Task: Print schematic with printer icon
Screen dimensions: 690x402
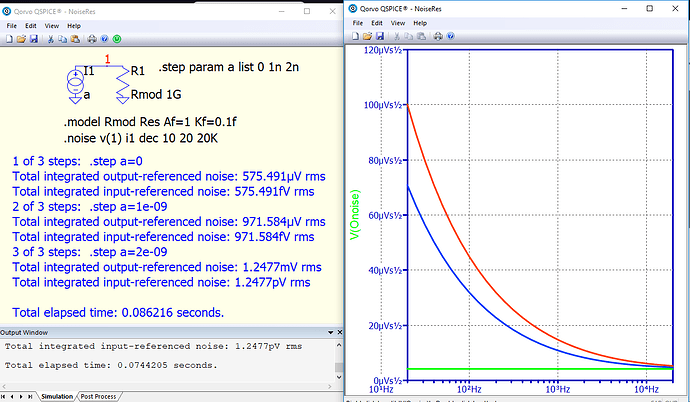Action: (x=91, y=38)
